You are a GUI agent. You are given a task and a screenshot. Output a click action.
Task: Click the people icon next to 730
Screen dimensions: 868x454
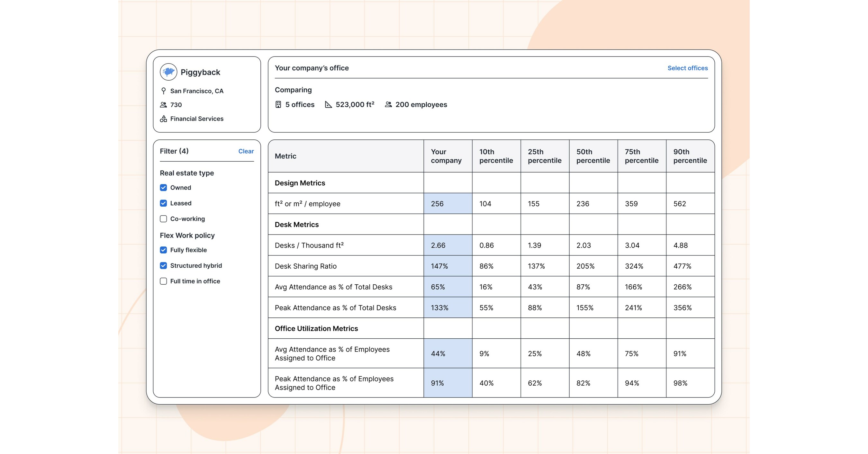pos(164,105)
